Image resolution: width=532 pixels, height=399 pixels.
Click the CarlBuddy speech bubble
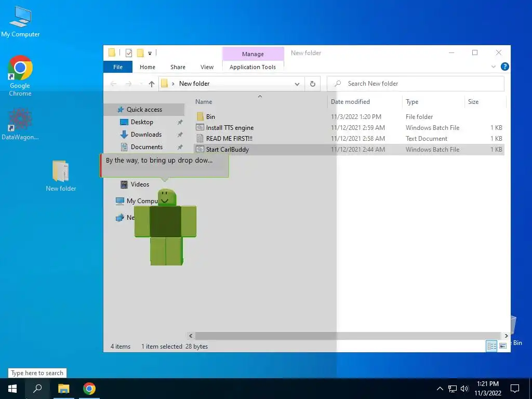[164, 165]
